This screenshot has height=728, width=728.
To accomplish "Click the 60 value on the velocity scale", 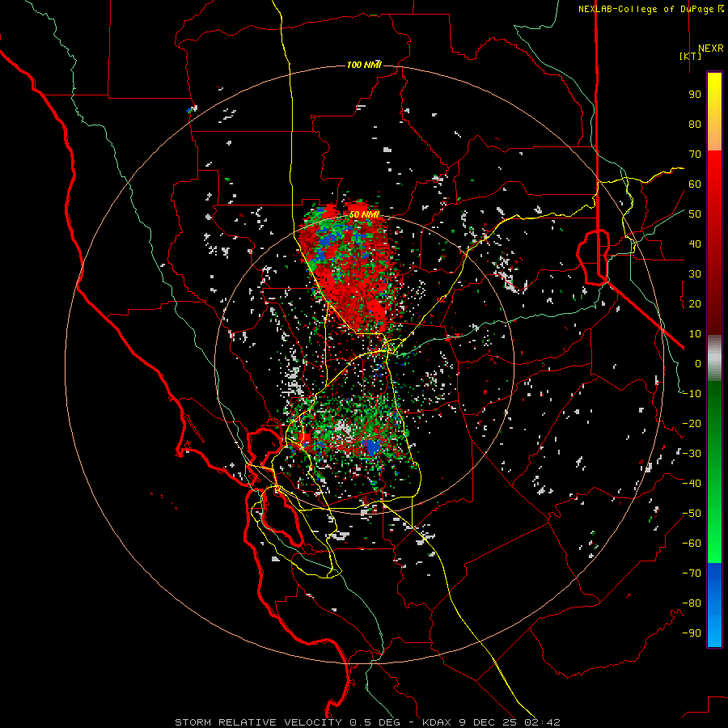I will (x=695, y=184).
